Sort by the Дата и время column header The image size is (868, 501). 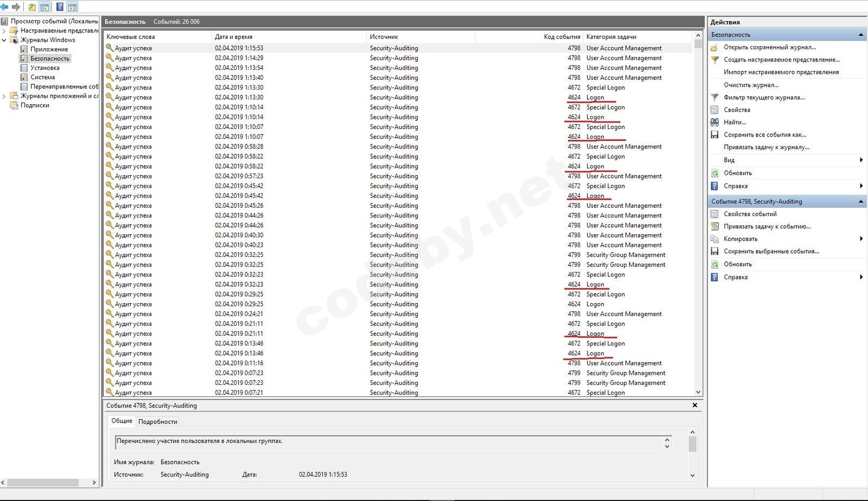click(289, 37)
